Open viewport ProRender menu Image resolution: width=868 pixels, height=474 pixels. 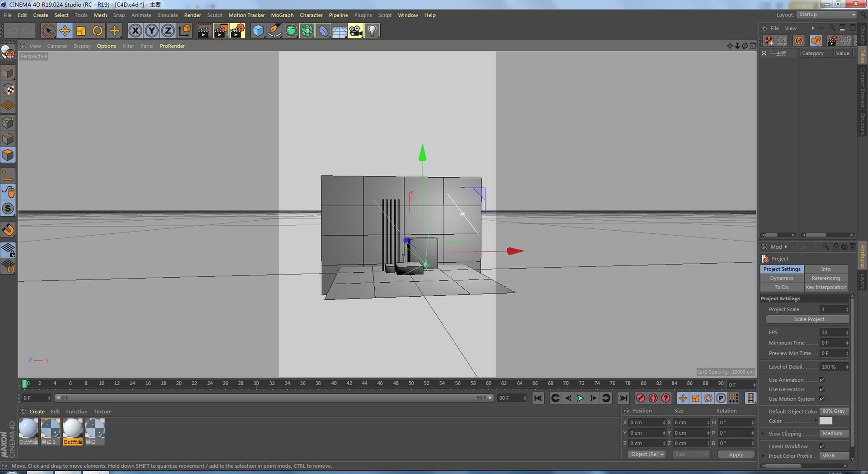172,46
